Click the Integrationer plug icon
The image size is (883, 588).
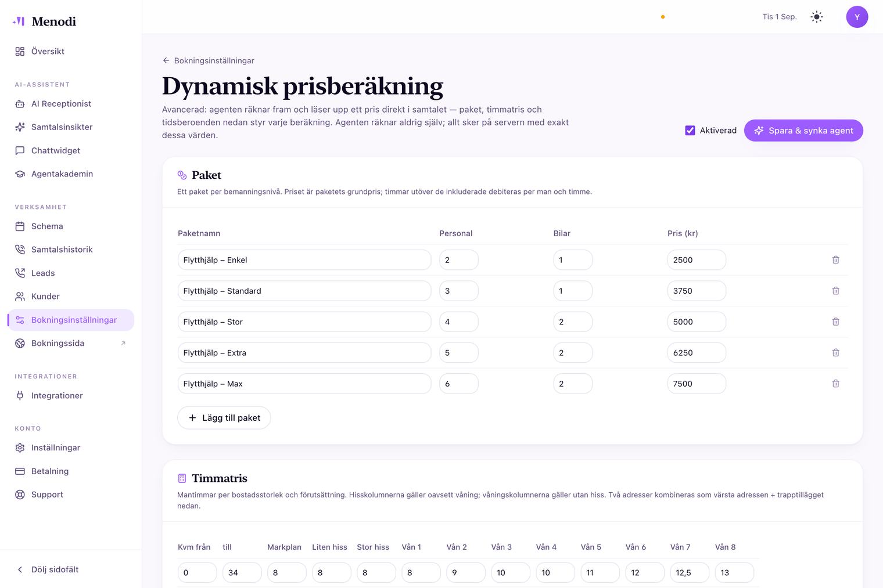click(20, 396)
